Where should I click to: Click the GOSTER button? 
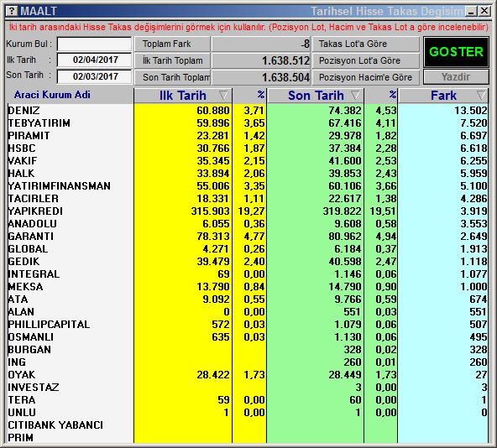tap(456, 52)
